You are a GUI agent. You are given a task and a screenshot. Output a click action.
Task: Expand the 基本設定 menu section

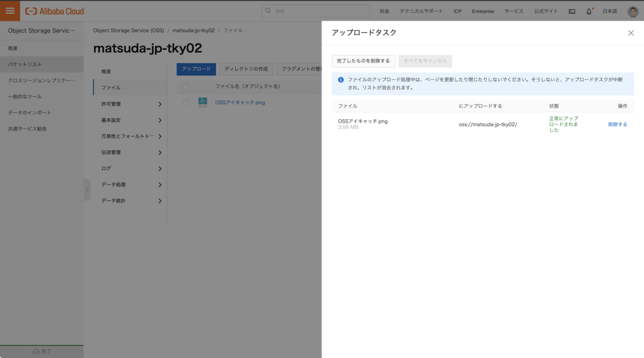click(x=131, y=120)
